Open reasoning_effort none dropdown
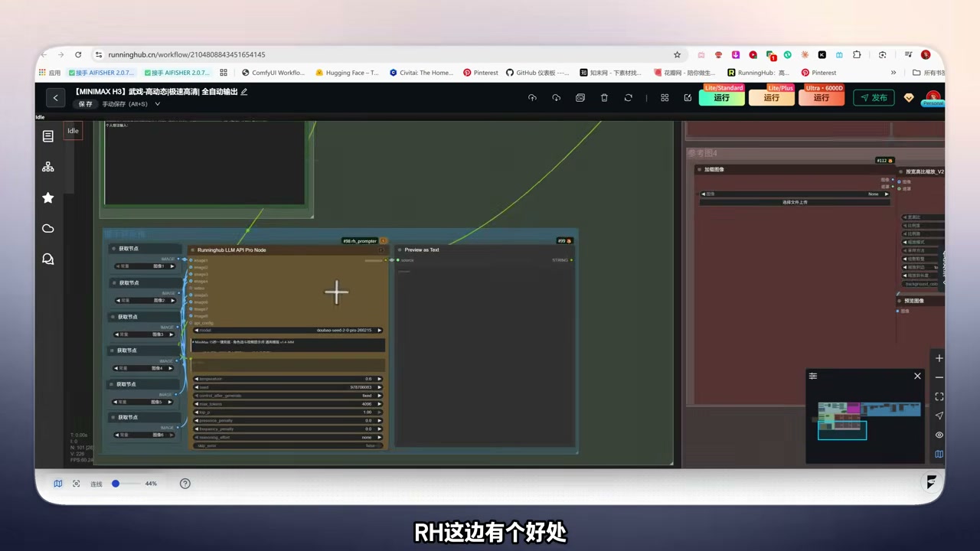This screenshot has width=980, height=551. (288, 437)
